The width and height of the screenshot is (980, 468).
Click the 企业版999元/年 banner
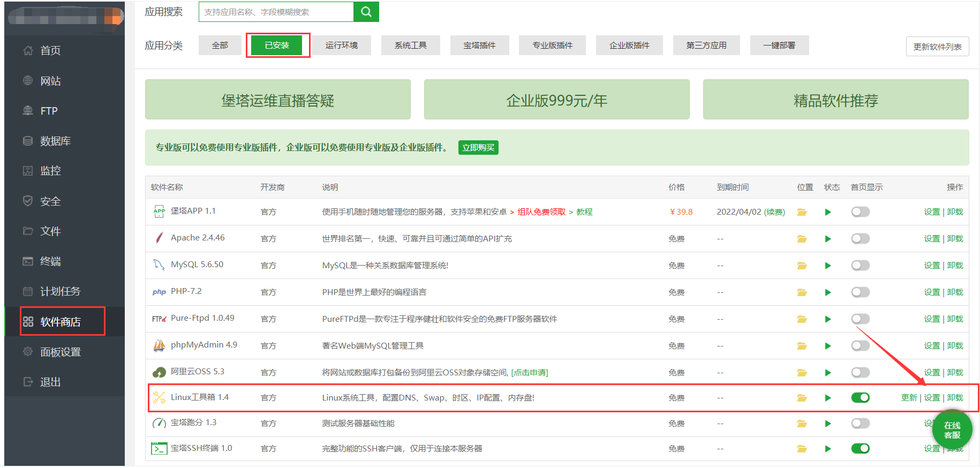click(x=557, y=100)
